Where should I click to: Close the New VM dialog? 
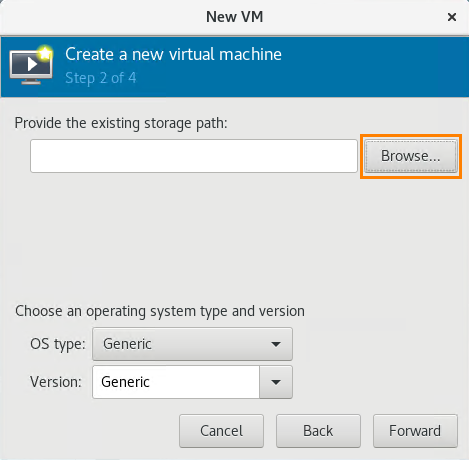(x=452, y=17)
